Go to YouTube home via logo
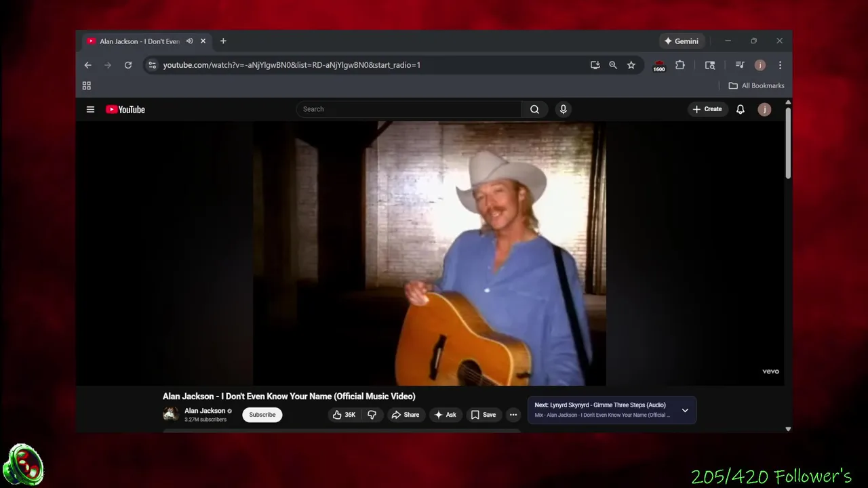 (x=125, y=109)
